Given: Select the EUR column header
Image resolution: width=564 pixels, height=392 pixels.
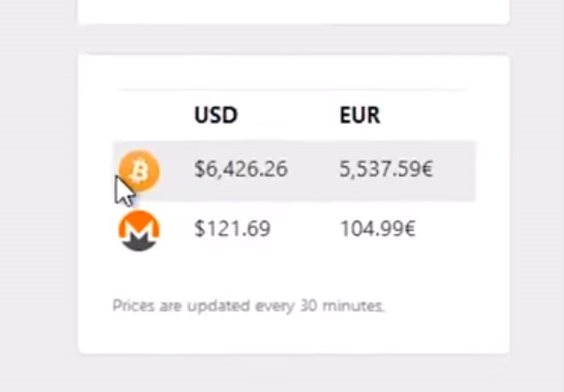Looking at the screenshot, I should (x=360, y=115).
